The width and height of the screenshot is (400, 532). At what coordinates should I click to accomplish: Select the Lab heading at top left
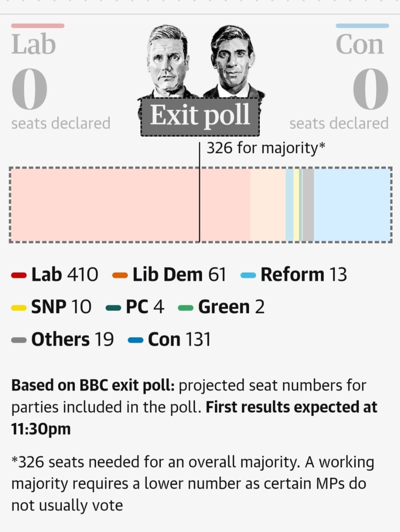click(x=34, y=44)
